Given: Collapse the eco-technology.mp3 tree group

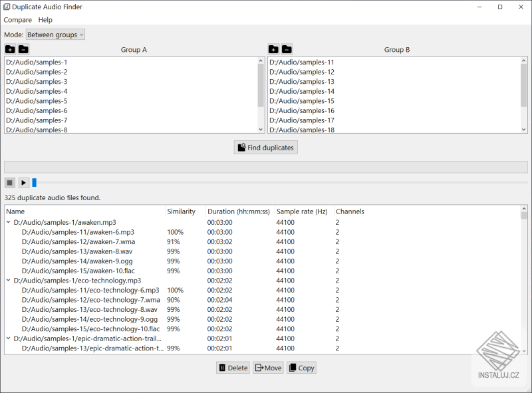Looking at the screenshot, I should click(x=9, y=281).
